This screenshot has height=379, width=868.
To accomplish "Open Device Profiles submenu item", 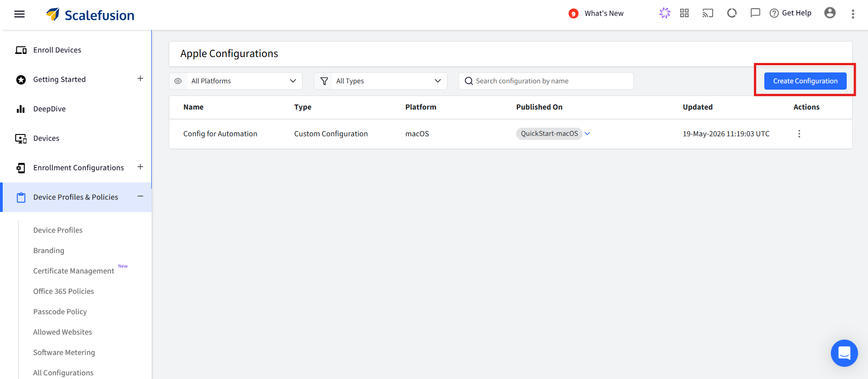I will pos(58,230).
